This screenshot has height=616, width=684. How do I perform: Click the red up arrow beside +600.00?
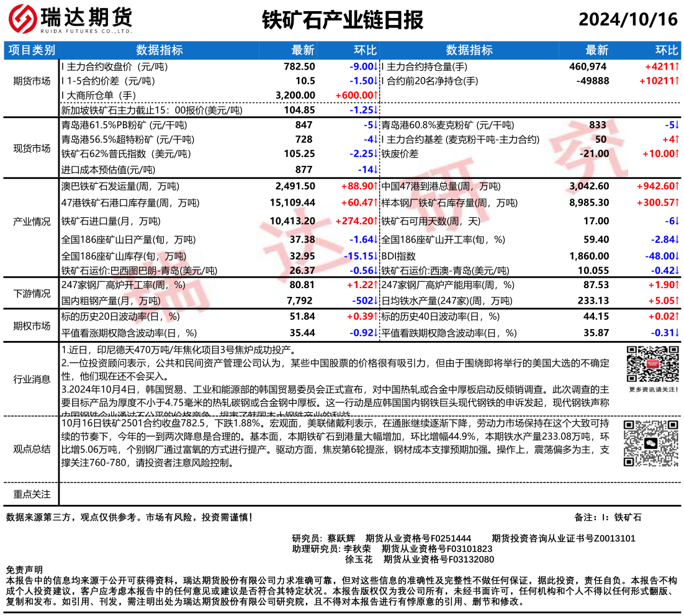click(x=376, y=95)
